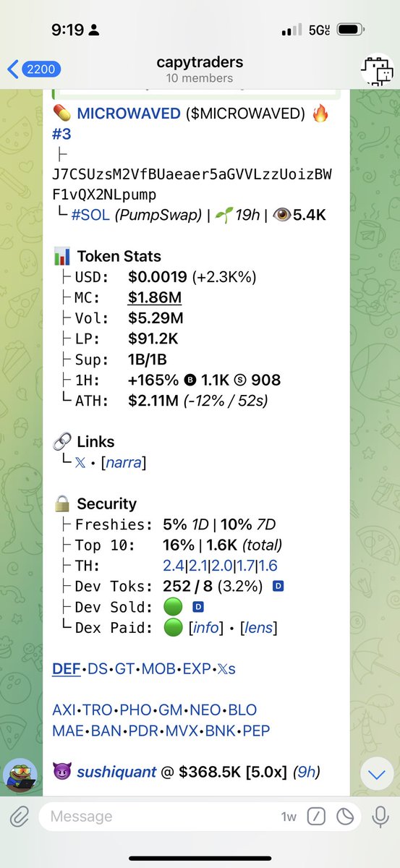Open the capytraders group avatar
The width and height of the screenshot is (400, 868).
377,69
